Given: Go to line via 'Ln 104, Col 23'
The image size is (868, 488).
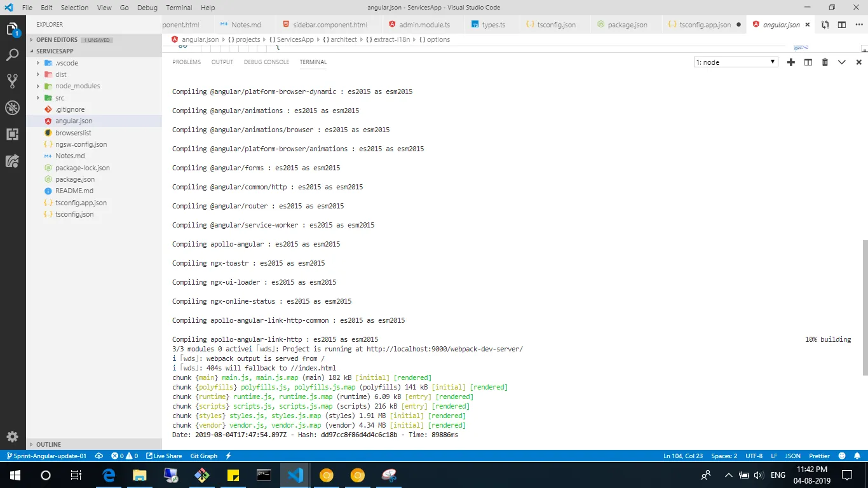Looking at the screenshot, I should (x=683, y=456).
